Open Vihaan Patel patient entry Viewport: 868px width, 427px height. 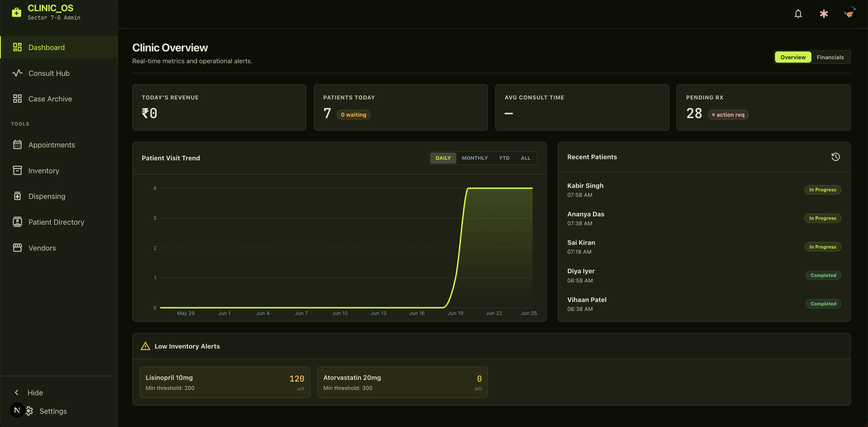click(704, 304)
